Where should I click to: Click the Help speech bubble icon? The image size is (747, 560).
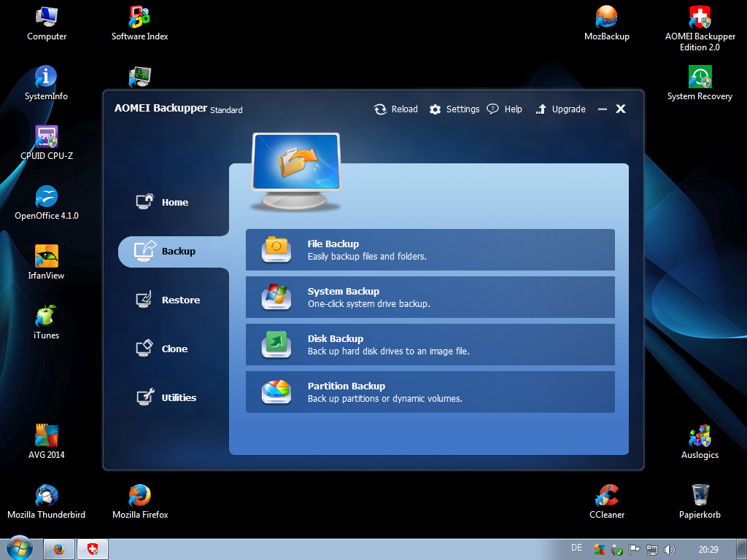coord(492,109)
